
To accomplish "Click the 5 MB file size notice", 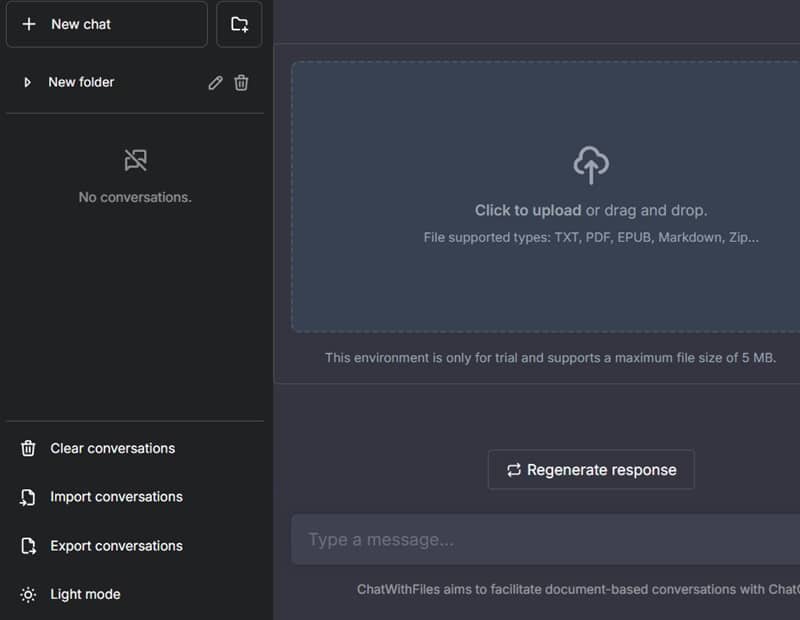I will [551, 358].
